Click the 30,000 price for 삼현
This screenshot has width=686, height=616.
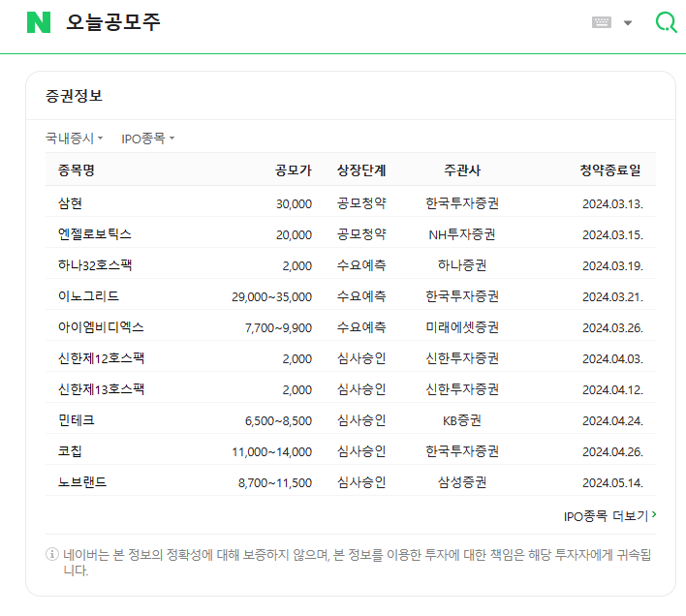(x=294, y=204)
